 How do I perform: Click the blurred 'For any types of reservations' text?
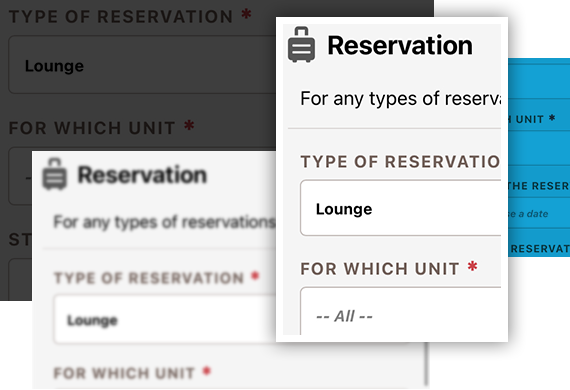[164, 222]
